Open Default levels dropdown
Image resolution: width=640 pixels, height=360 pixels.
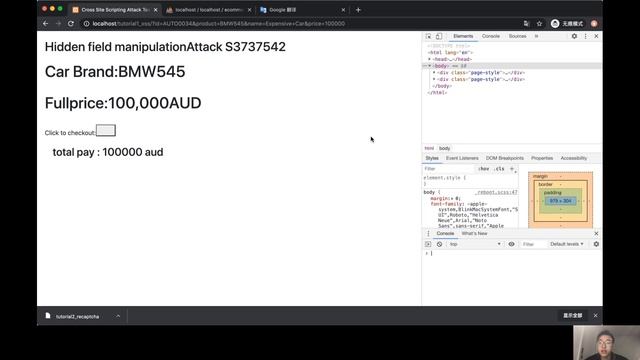tap(567, 244)
